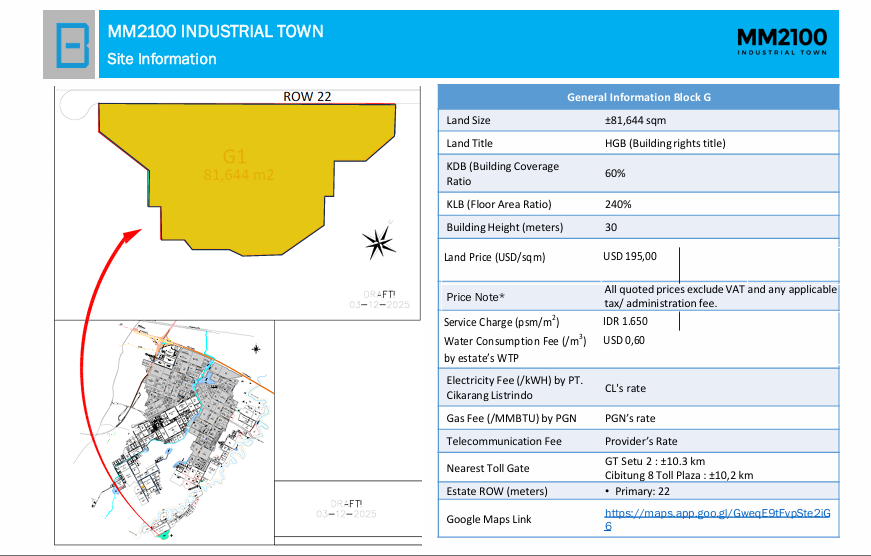871x556 pixels.
Task: Select the Site Information subtitle text
Action: (x=162, y=59)
